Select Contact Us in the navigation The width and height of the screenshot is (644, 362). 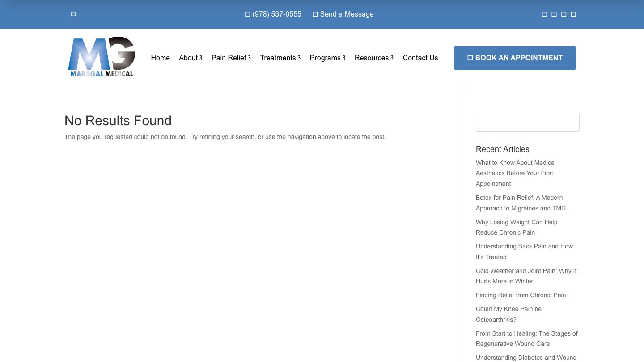coord(420,58)
